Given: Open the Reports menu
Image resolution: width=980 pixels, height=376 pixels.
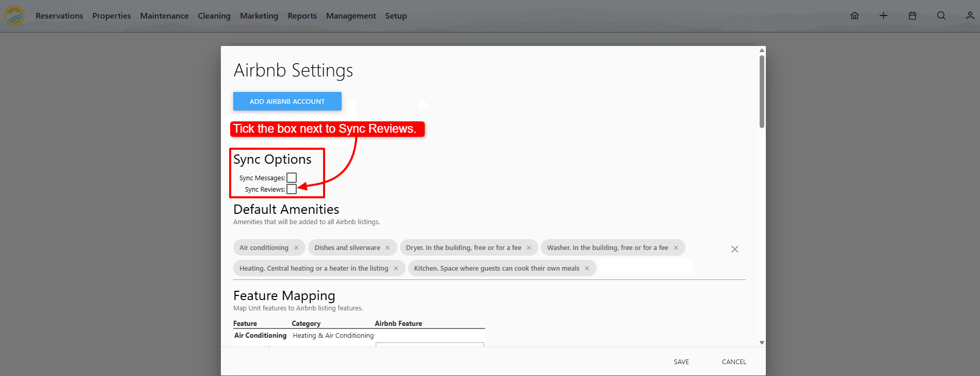Looking at the screenshot, I should 302,16.
